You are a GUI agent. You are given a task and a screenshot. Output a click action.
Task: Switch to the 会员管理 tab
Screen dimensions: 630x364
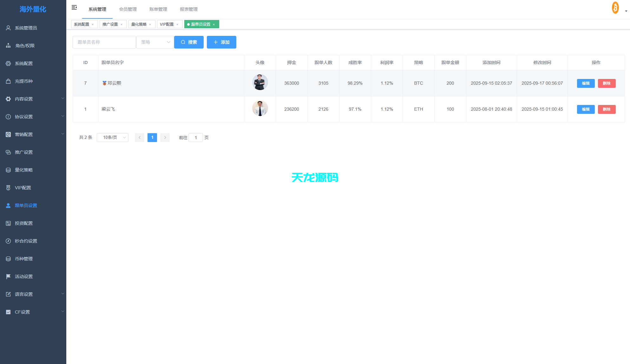tap(128, 9)
